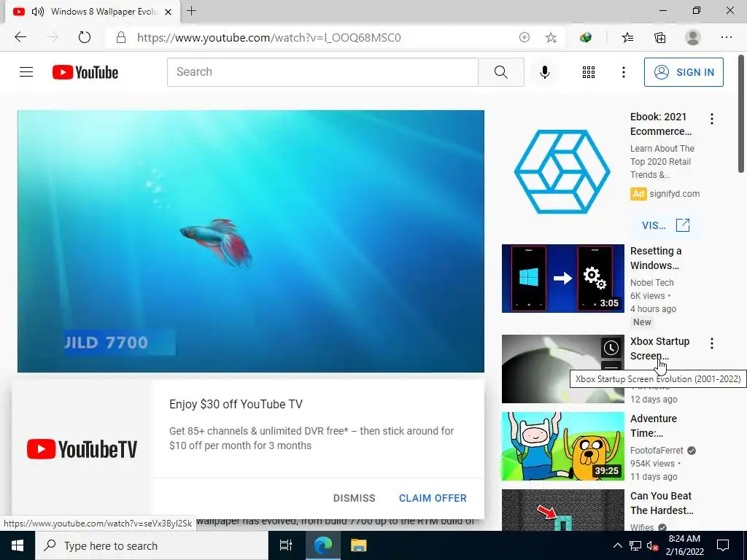Open the Favorites list
This screenshot has height=560, width=747.
tap(627, 37)
